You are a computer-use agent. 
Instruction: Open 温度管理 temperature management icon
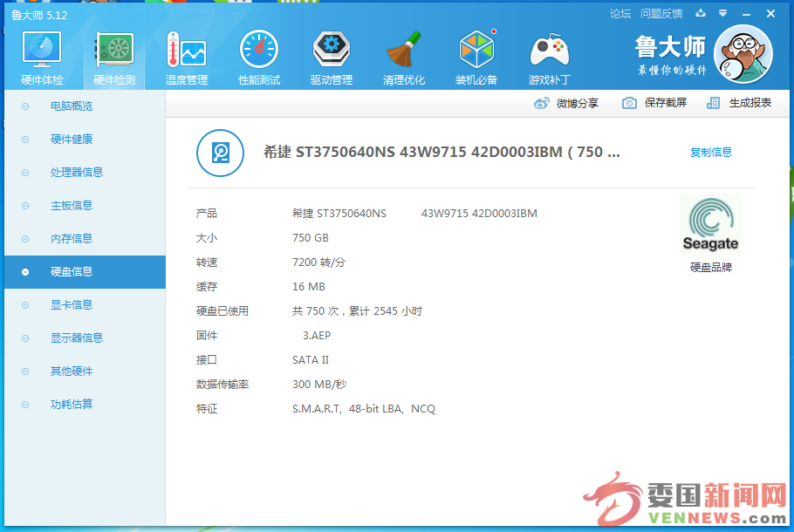point(187,50)
